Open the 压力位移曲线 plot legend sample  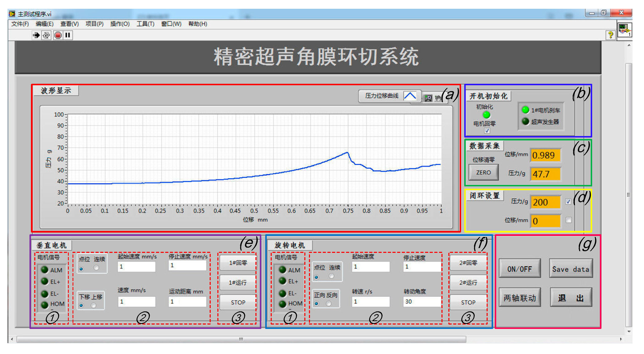tap(410, 96)
